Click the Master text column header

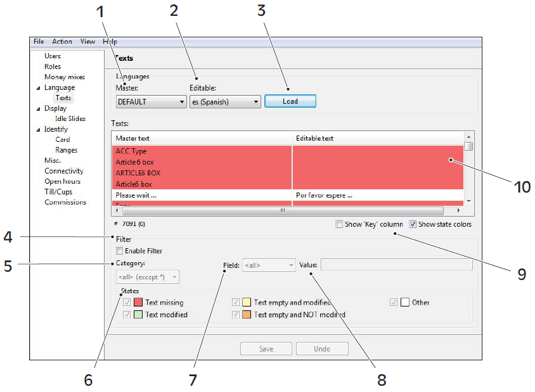[202, 138]
